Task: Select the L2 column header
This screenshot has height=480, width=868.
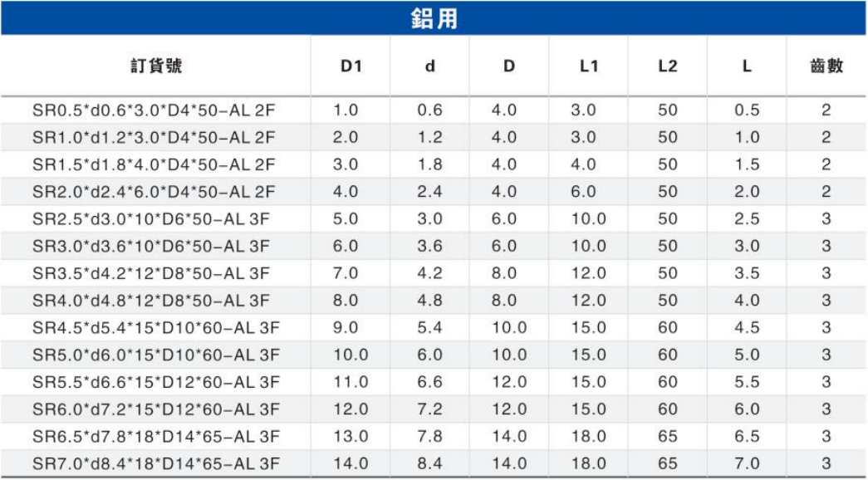Action: [x=668, y=66]
